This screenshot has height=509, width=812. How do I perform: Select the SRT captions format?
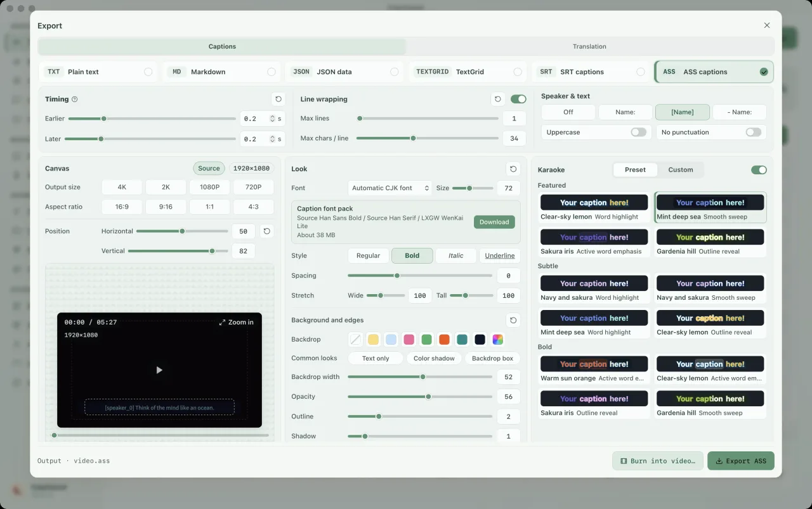(592, 72)
